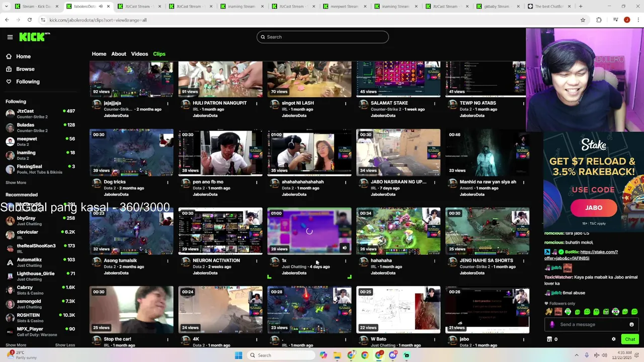This screenshot has height=362, width=644.
Task: Click the JaboleroDota name under Dog tricks
Action: (x=116, y=195)
